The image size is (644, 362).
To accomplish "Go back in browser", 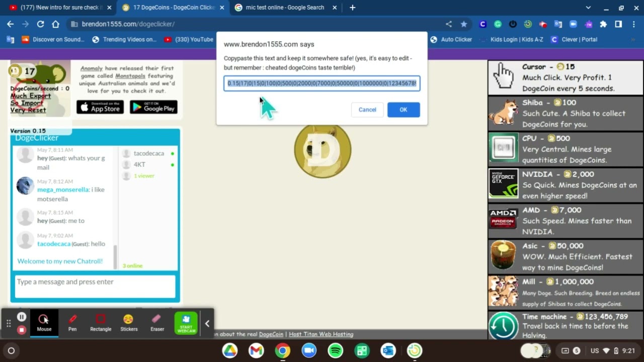I will [x=10, y=24].
